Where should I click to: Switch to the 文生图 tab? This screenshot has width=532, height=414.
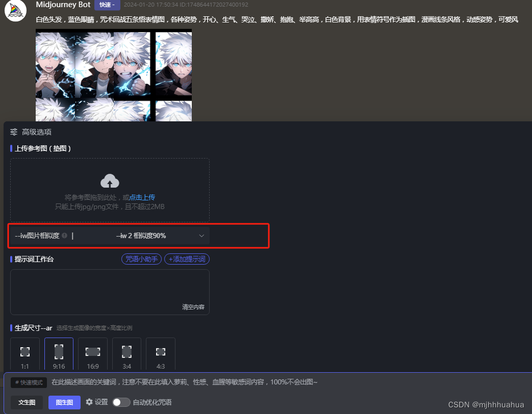tap(27, 402)
